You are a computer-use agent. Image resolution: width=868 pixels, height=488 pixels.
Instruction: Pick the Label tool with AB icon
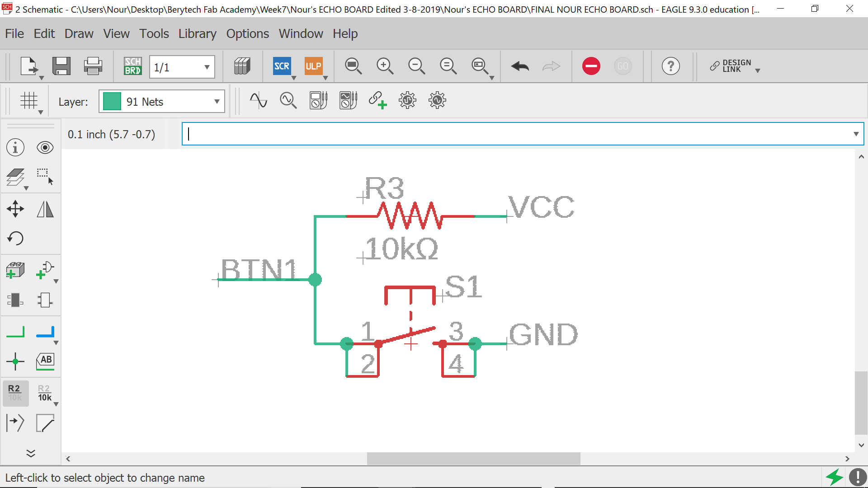click(45, 361)
